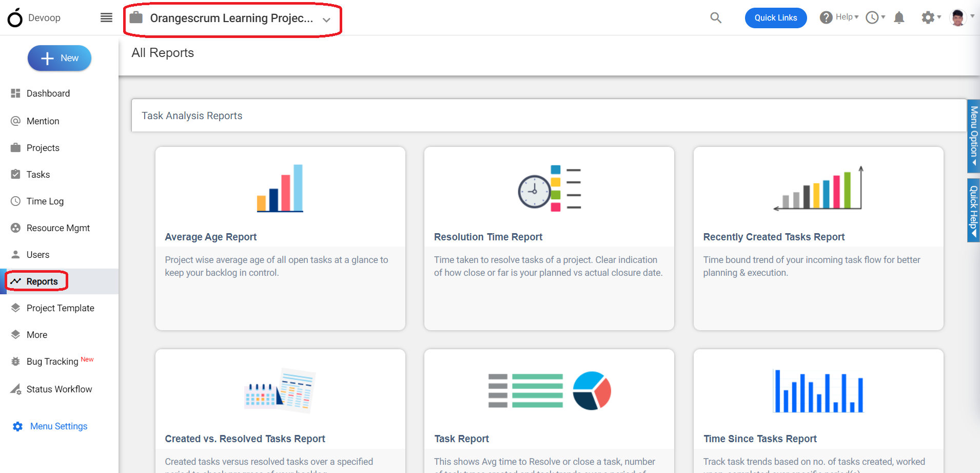Open Bug Tracking in sidebar menu
980x473 pixels.
click(52, 362)
